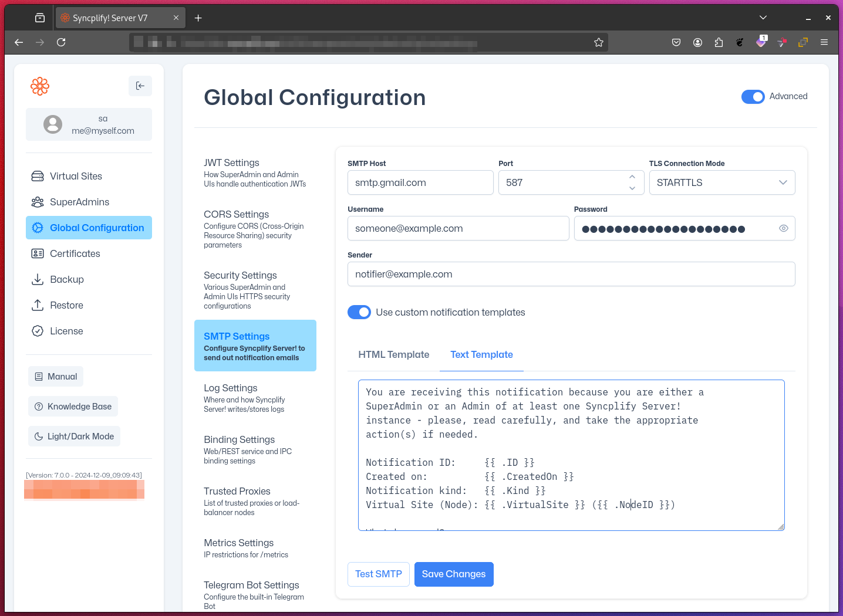Bookmark this page with the star icon
Screen dimensions: 843x616
pyautogui.click(x=598, y=42)
